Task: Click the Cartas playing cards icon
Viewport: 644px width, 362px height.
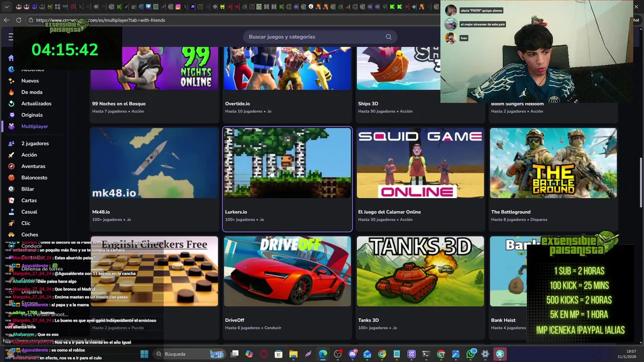Action: (x=11, y=200)
